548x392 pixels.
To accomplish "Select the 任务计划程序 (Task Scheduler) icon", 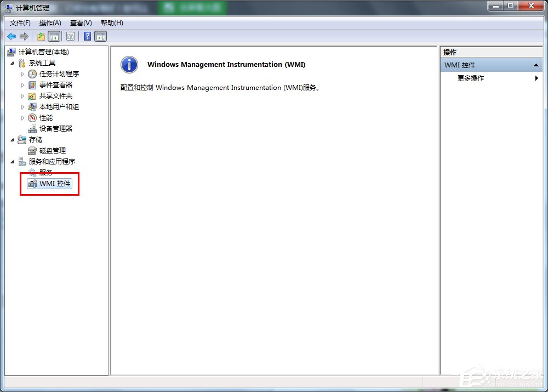I will (32, 73).
